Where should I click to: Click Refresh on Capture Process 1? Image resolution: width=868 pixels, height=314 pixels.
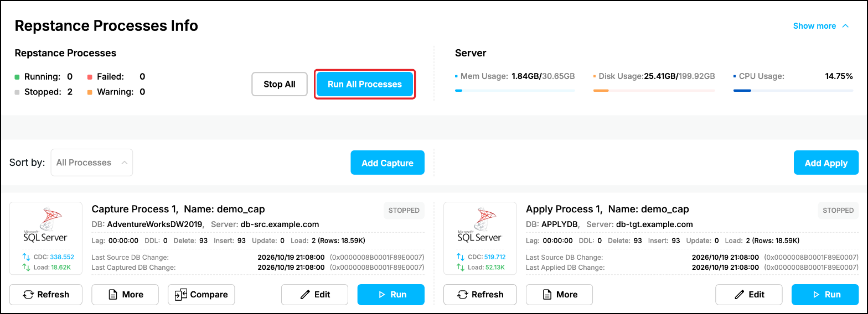click(x=46, y=295)
